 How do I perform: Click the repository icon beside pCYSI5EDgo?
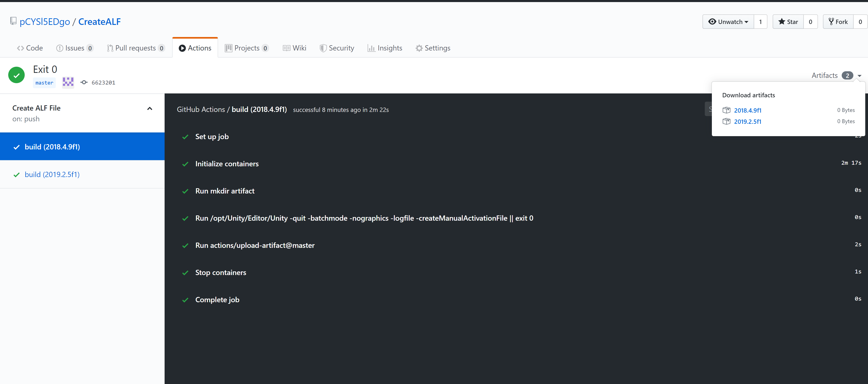coord(13,21)
